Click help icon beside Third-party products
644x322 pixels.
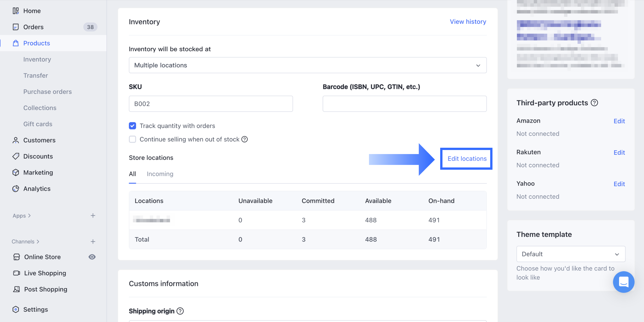point(594,103)
